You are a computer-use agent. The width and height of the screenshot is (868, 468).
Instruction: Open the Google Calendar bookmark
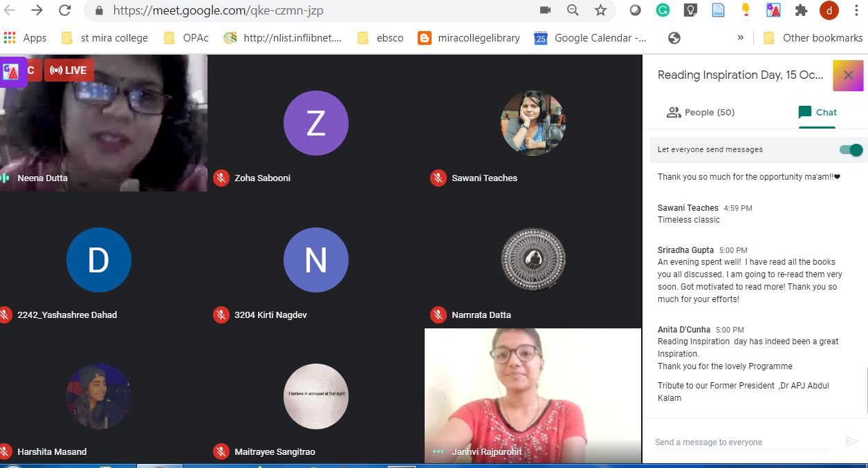click(x=592, y=38)
